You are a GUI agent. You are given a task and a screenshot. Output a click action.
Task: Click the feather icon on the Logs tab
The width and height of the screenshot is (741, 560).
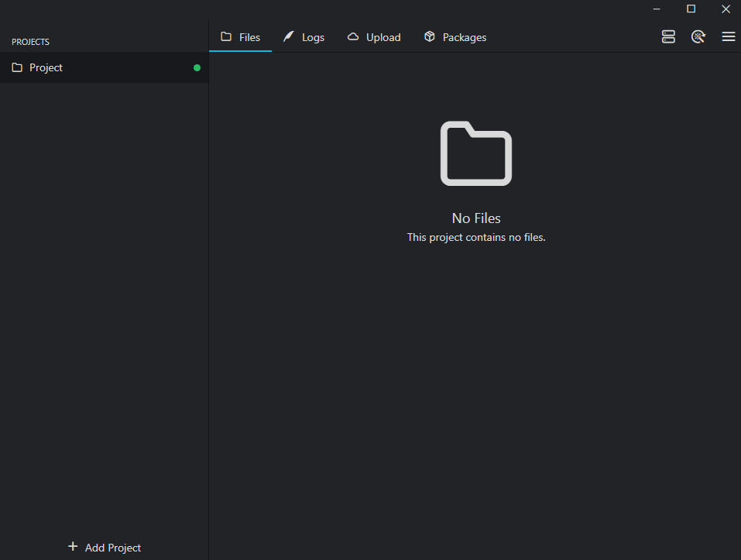[288, 37]
